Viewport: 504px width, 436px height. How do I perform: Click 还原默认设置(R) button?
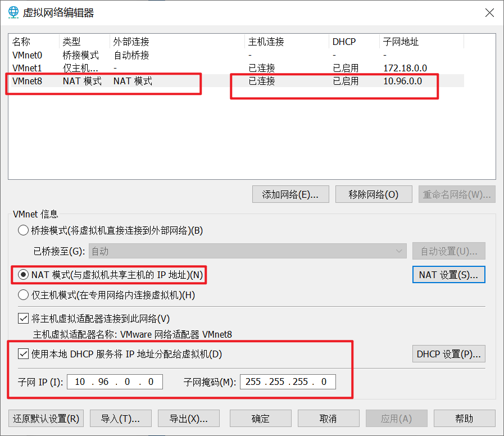click(x=46, y=419)
